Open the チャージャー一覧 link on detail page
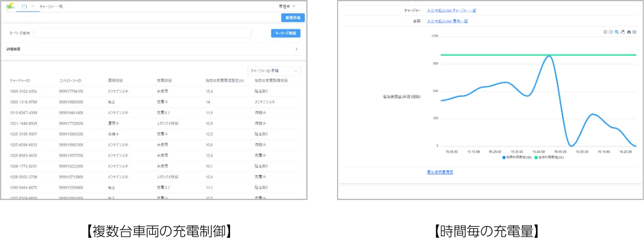 (451, 11)
